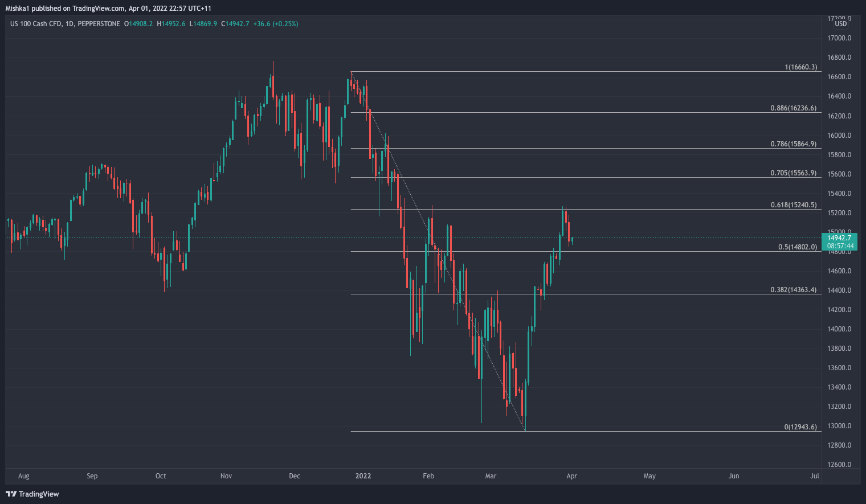This screenshot has width=866, height=504.
Task: Click the Sep label on time axis
Action: (x=92, y=476)
